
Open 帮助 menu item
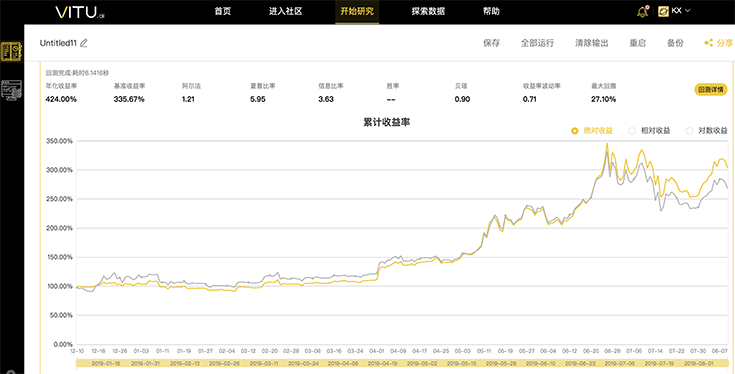491,11
